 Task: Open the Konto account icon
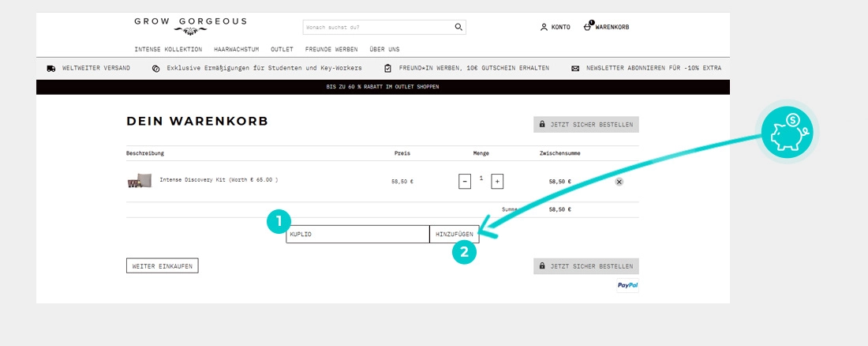(544, 27)
